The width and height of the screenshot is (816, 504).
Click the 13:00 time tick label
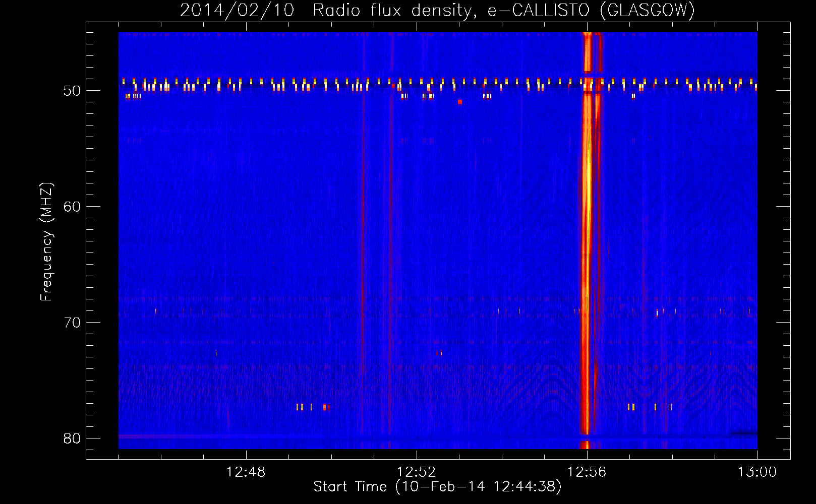click(x=757, y=472)
